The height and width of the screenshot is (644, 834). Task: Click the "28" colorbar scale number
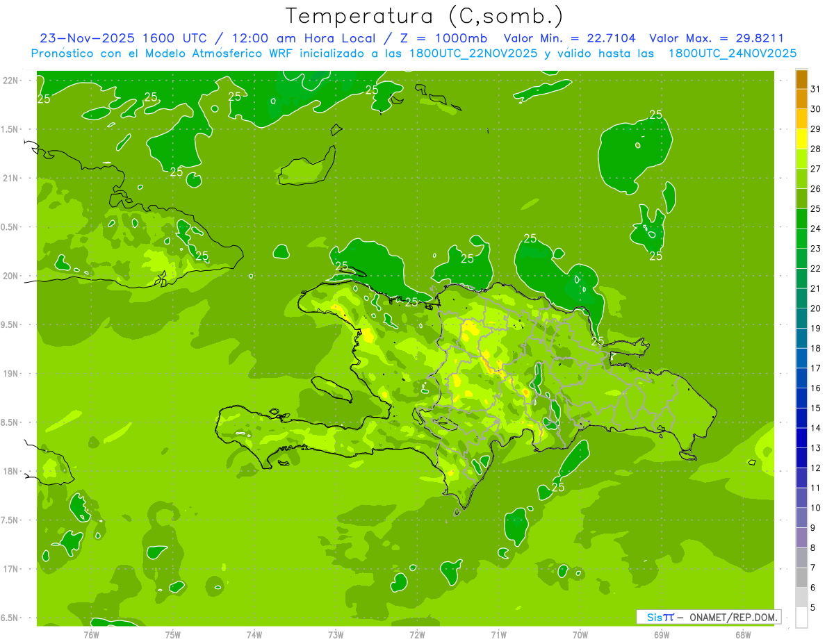pyautogui.click(x=816, y=149)
